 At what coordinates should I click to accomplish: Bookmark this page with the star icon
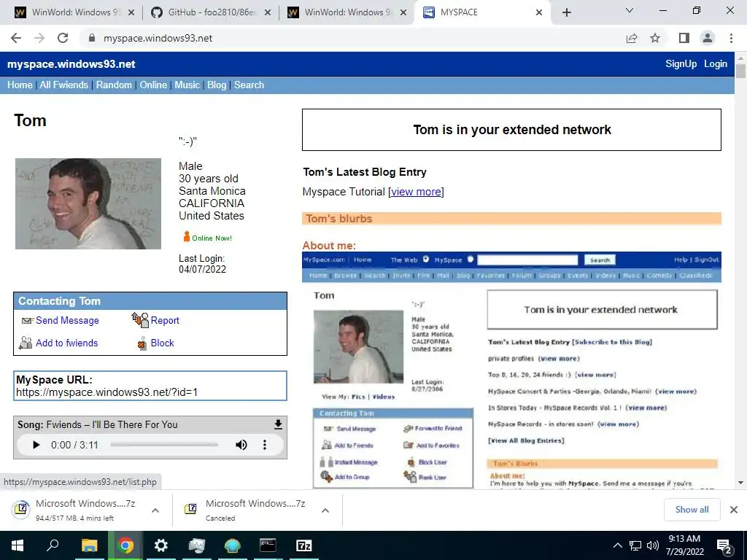click(655, 38)
